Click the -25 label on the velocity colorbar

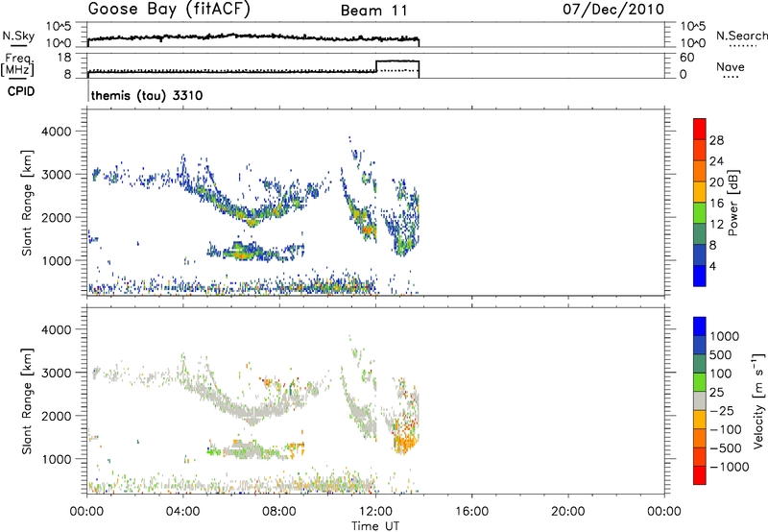[x=722, y=410]
